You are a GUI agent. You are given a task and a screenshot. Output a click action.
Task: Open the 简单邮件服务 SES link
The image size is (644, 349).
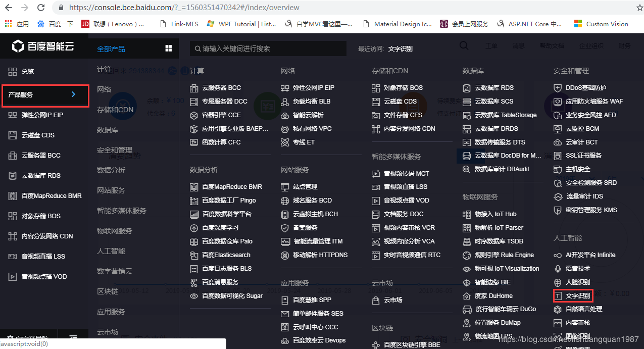pyautogui.click(x=318, y=314)
